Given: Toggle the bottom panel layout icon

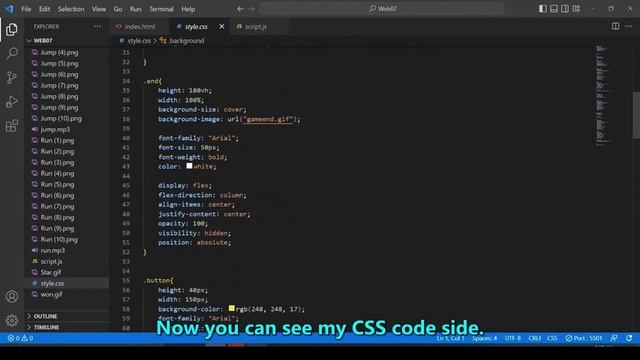Looking at the screenshot, I should 554,9.
